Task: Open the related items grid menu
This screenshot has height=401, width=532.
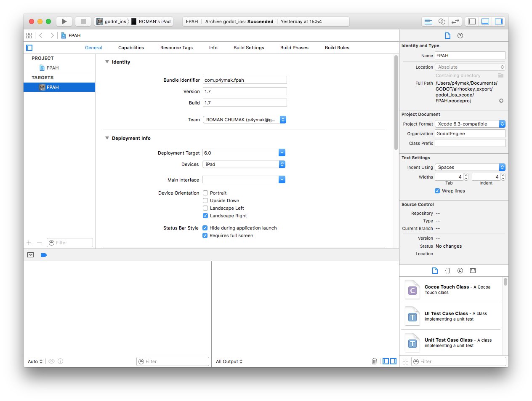Action: coord(29,35)
